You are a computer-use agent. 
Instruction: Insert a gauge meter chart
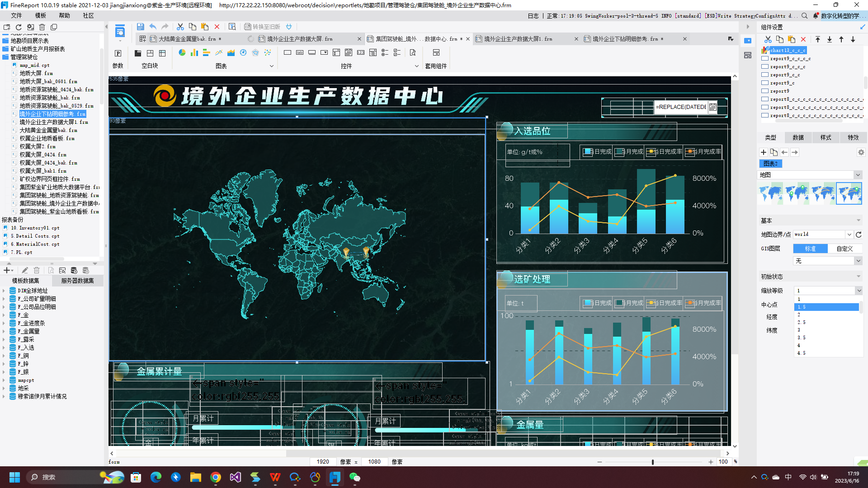click(243, 53)
